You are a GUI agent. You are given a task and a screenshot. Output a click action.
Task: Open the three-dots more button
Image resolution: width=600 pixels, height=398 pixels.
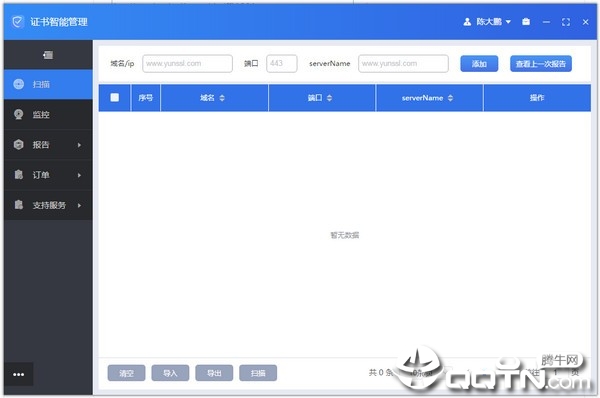[x=18, y=374]
